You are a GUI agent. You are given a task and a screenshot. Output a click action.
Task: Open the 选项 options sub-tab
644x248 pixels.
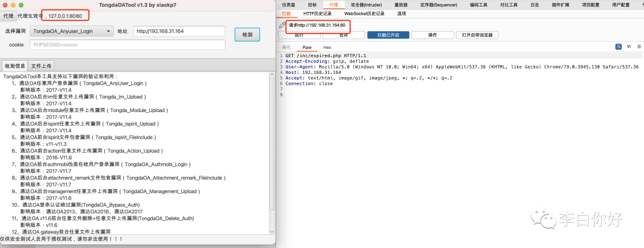pos(402,14)
